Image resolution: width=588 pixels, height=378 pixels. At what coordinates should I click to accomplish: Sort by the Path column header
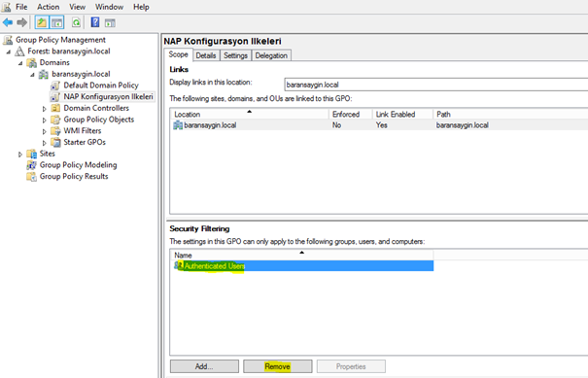pyautogui.click(x=510, y=114)
